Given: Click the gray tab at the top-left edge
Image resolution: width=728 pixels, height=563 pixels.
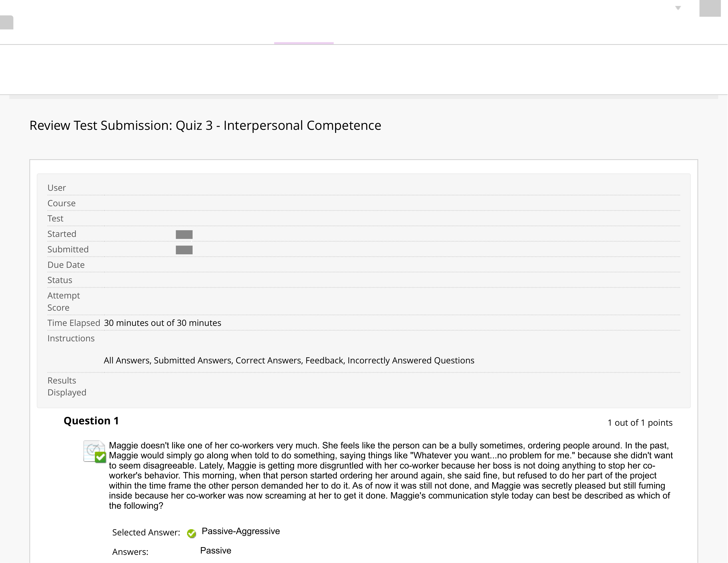Looking at the screenshot, I should tap(7, 22).
